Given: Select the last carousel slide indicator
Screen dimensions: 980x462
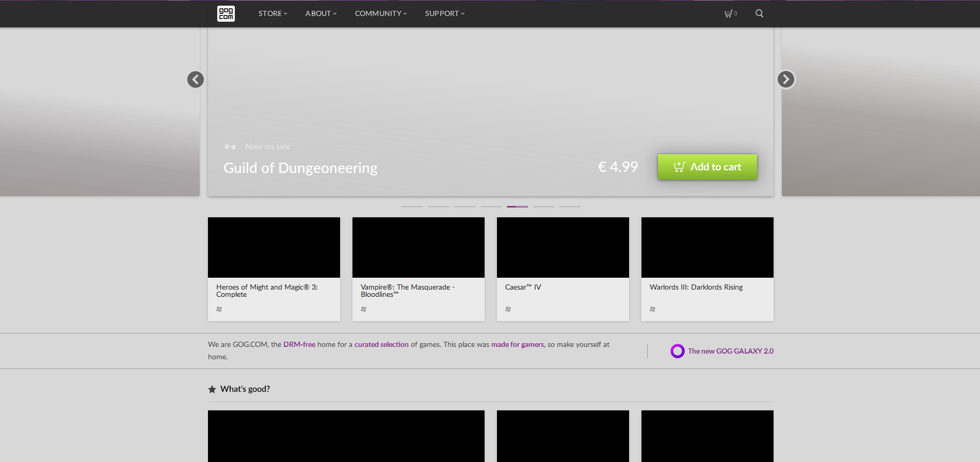Looking at the screenshot, I should [x=570, y=206].
